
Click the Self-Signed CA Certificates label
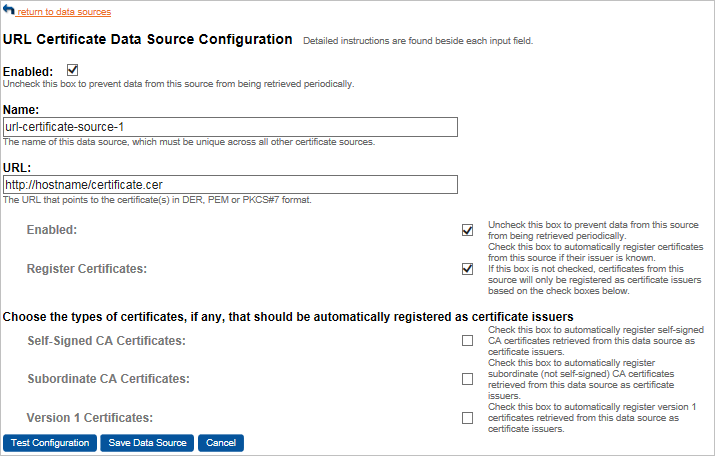pyautogui.click(x=108, y=341)
